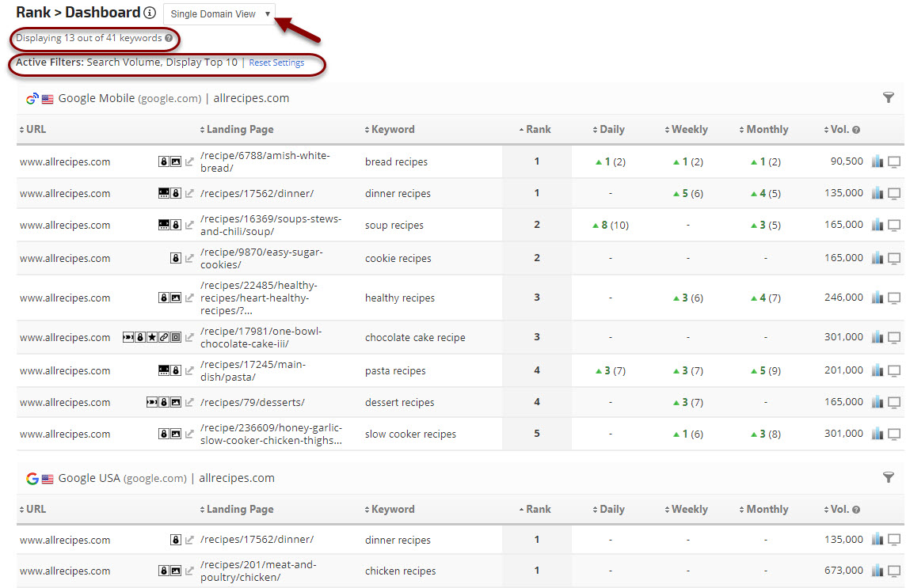Click help icon after Displaying 13 keywords

[169, 38]
